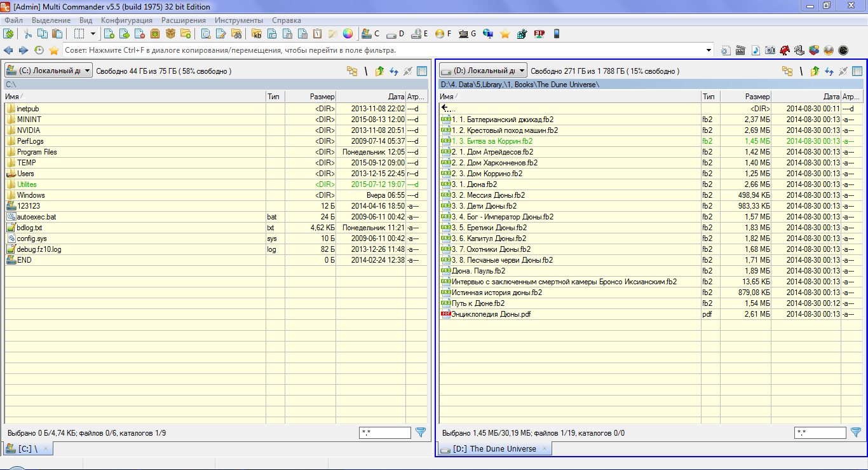Open the Файл menu
This screenshot has width=868, height=470.
[x=13, y=20]
